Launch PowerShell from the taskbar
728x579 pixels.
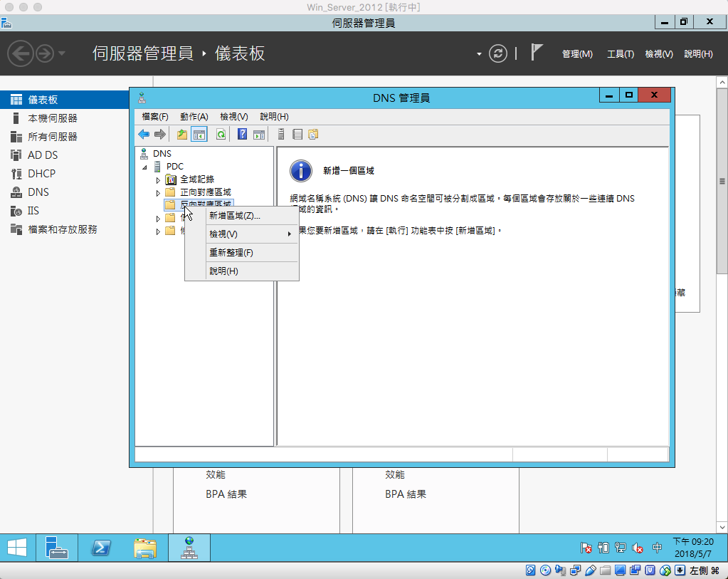tap(101, 548)
